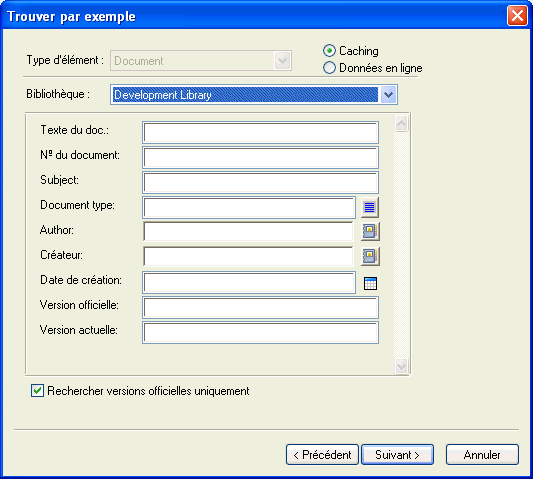Viewport: 533px width, 479px height.
Task: Open the Date de création calendar icon
Action: pos(370,283)
